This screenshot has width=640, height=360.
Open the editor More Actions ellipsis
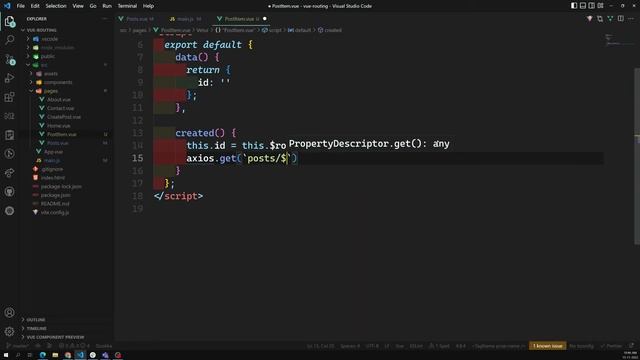coord(631,19)
